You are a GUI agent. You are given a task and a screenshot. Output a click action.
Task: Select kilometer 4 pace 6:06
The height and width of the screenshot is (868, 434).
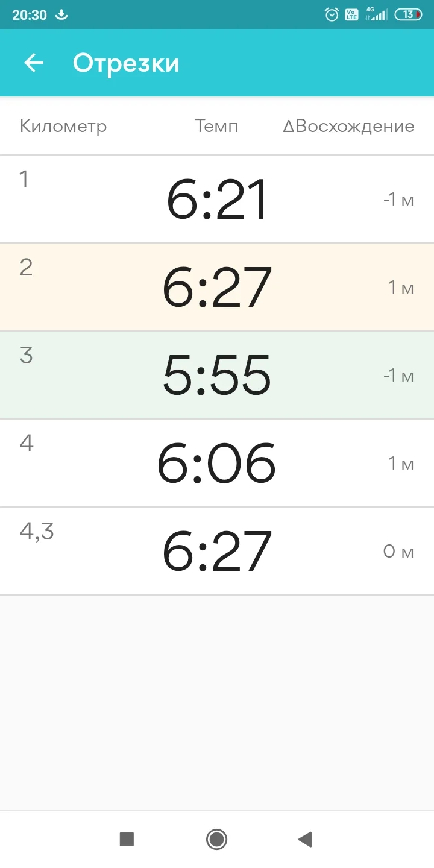217,464
